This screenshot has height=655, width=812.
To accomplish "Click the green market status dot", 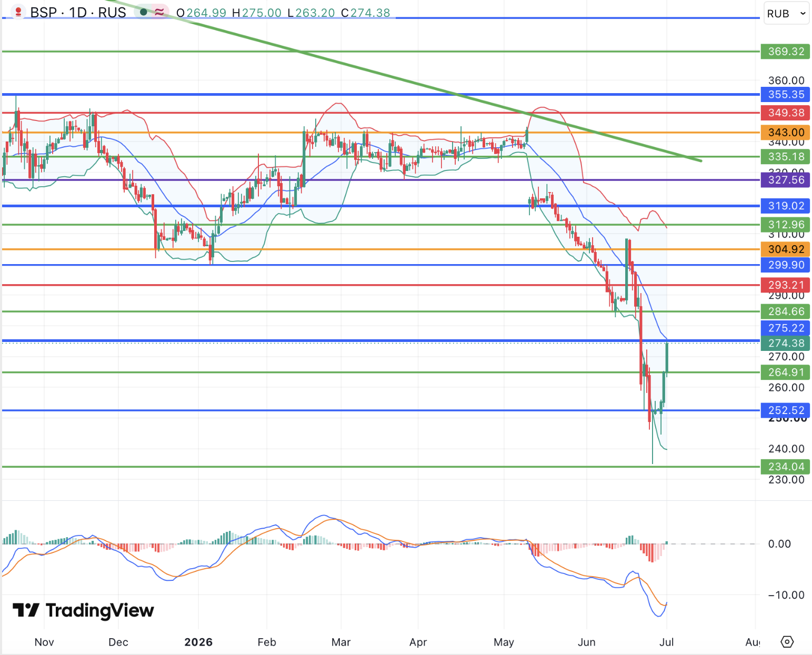I will coord(144,12).
